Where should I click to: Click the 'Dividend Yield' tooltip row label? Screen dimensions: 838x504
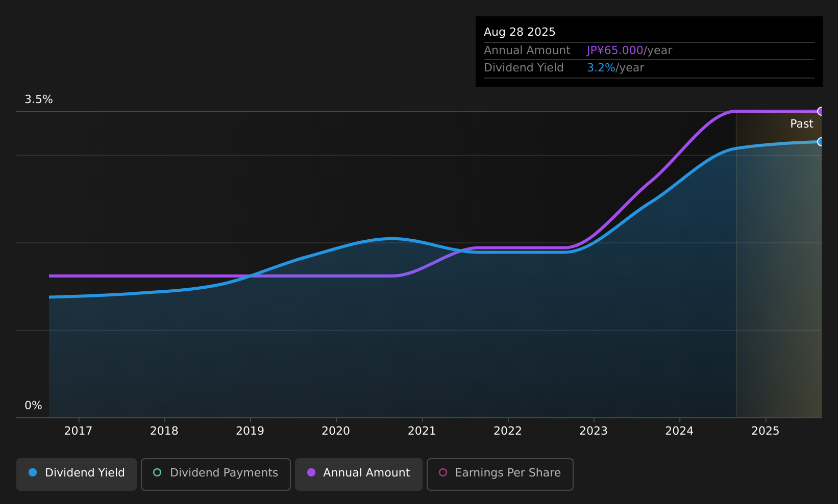tap(524, 68)
